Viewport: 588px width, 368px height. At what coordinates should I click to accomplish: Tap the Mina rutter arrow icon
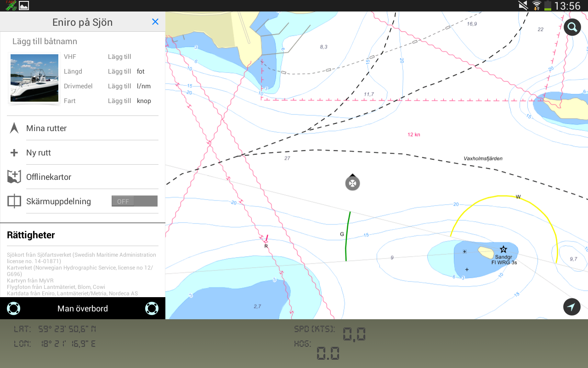coord(14,128)
